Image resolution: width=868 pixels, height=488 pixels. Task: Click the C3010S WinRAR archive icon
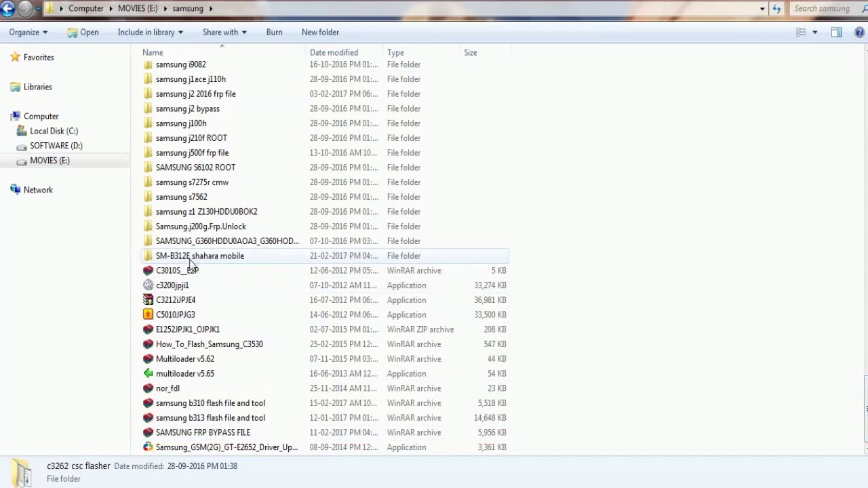point(148,270)
